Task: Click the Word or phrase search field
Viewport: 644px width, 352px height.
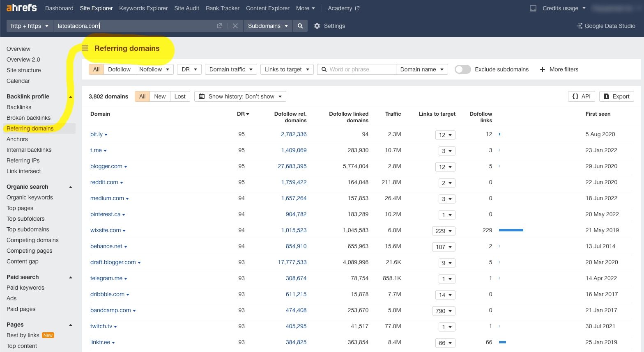Action: (x=356, y=69)
